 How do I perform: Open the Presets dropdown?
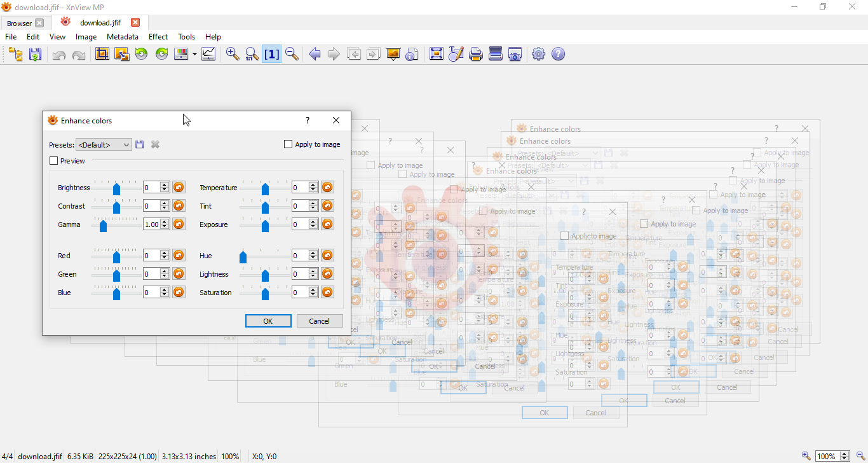(104, 144)
